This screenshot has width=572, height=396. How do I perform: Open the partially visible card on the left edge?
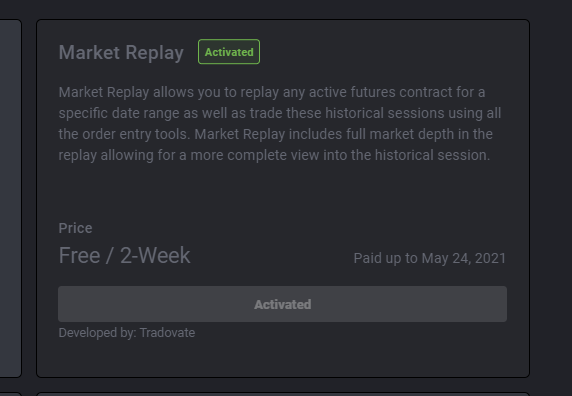[x=11, y=198]
